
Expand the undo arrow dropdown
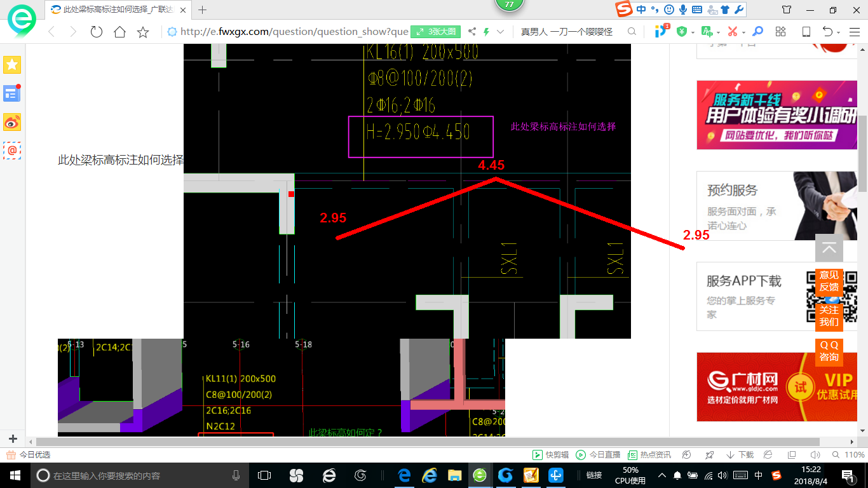pos(839,32)
